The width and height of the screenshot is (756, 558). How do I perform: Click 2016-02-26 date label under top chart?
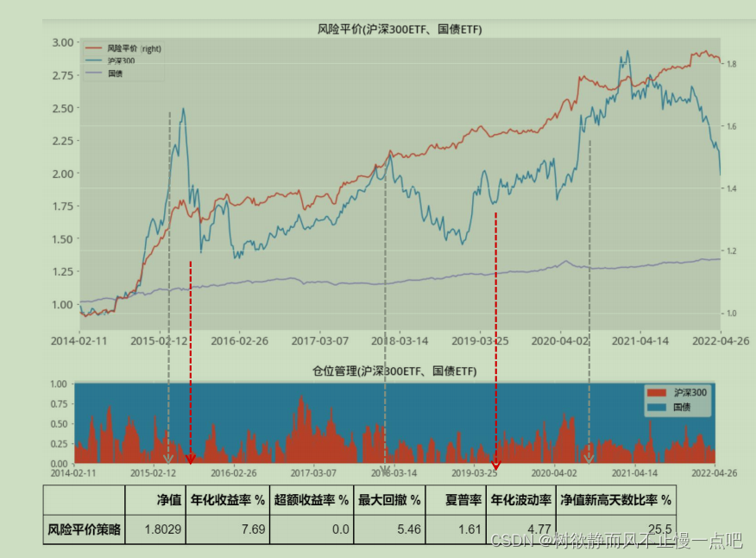239,341
